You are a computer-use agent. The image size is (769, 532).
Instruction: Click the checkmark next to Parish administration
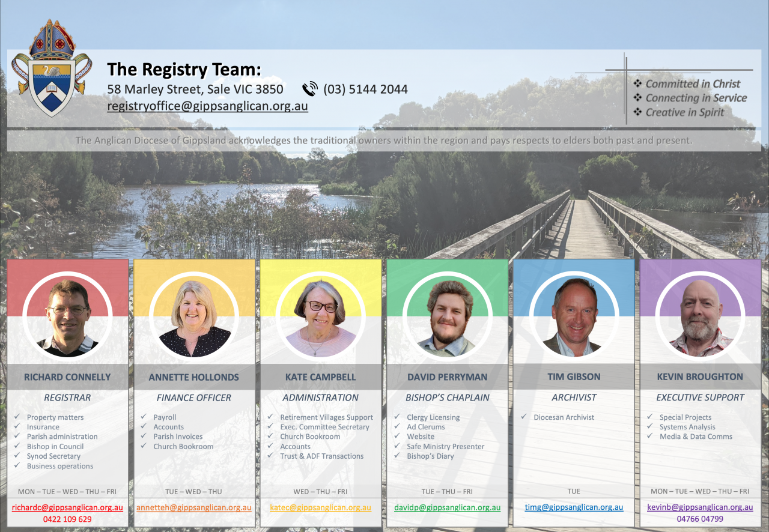(16, 436)
